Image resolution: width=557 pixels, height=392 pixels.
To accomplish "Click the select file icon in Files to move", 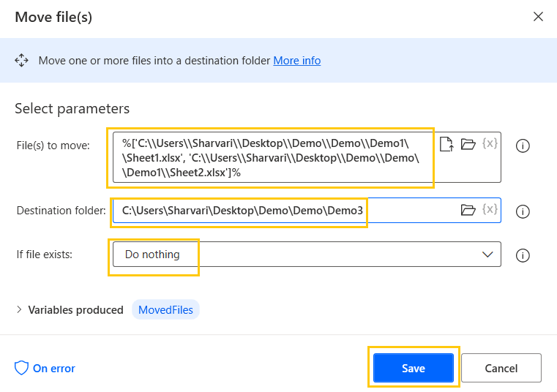I will point(446,144).
